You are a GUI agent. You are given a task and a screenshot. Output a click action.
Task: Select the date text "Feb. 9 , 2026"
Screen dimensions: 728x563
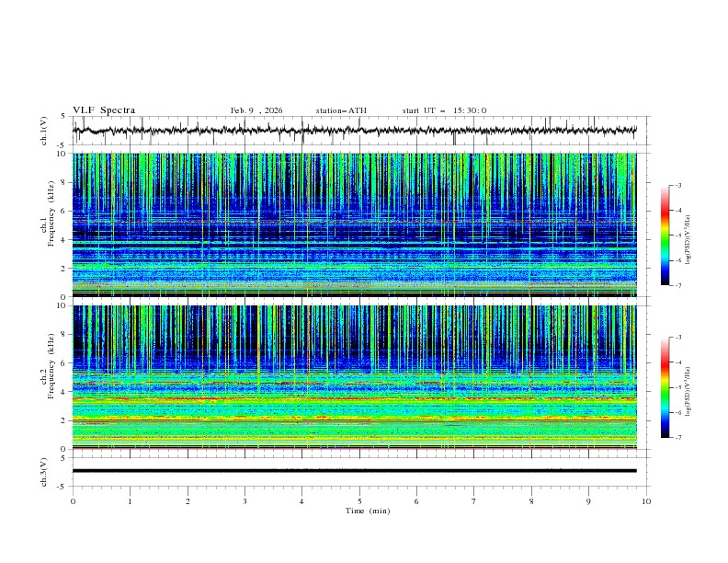pyautogui.click(x=256, y=110)
